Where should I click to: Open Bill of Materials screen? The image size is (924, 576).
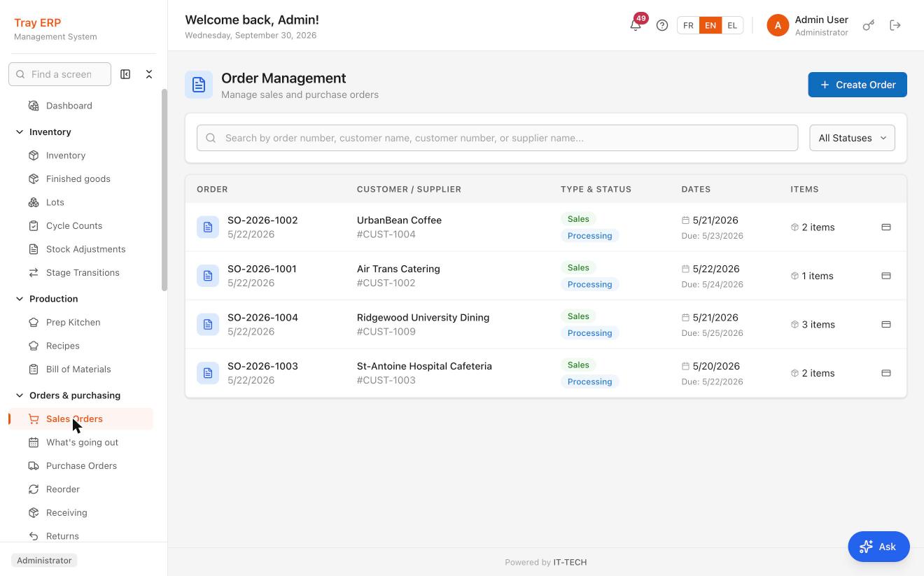(78, 369)
